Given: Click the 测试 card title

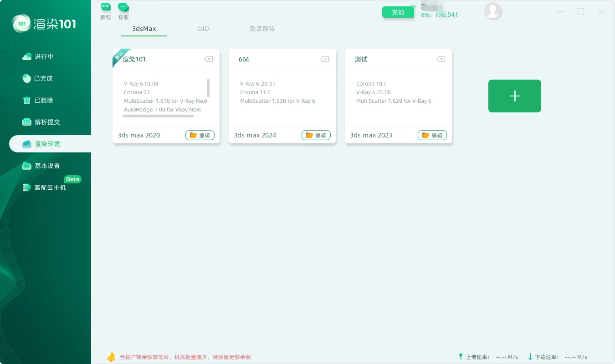Looking at the screenshot, I should tap(361, 59).
